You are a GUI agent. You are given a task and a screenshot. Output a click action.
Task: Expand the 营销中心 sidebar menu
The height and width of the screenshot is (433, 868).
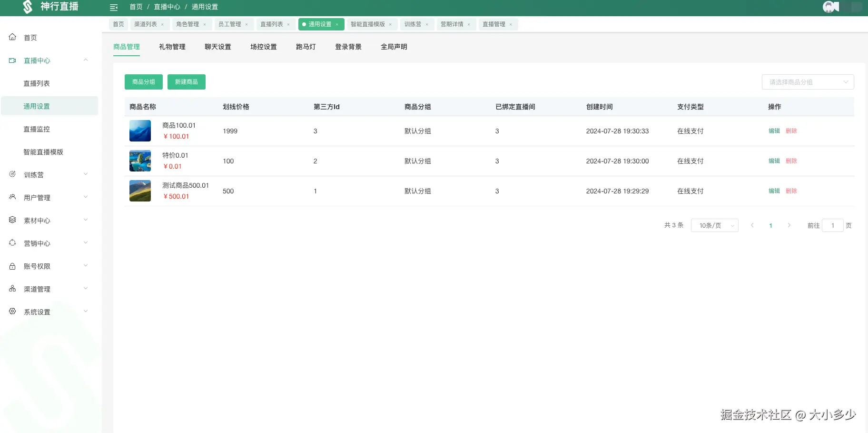tap(86, 243)
